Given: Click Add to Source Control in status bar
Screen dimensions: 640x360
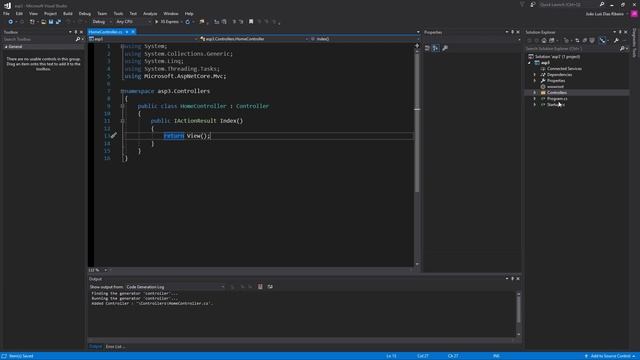Looking at the screenshot, I should (611, 356).
